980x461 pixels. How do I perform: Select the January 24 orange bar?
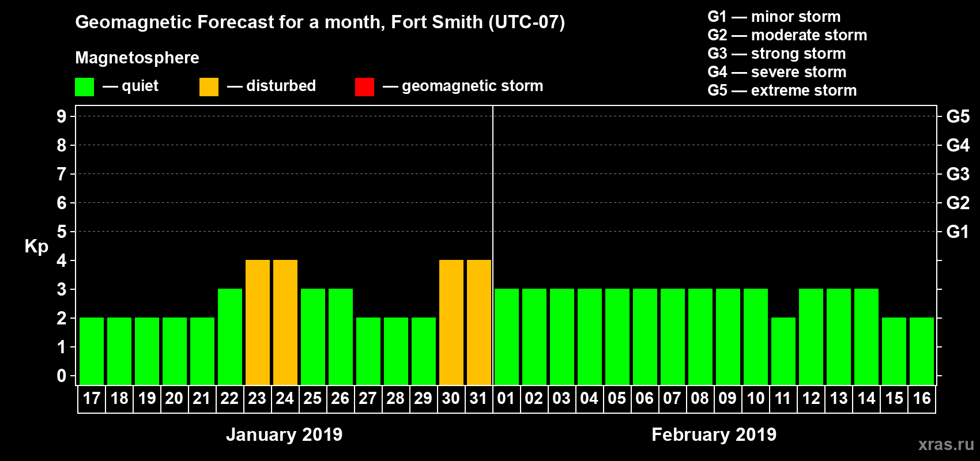pos(285,322)
